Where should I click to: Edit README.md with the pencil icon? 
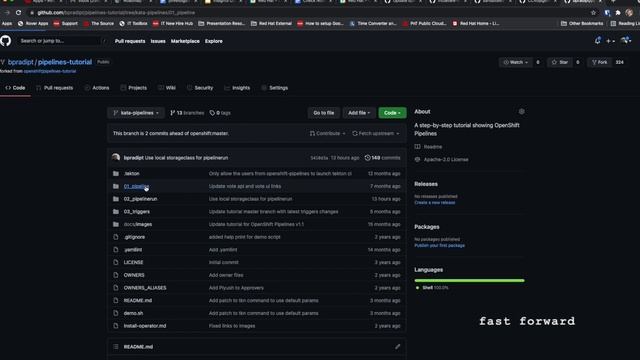point(397,347)
